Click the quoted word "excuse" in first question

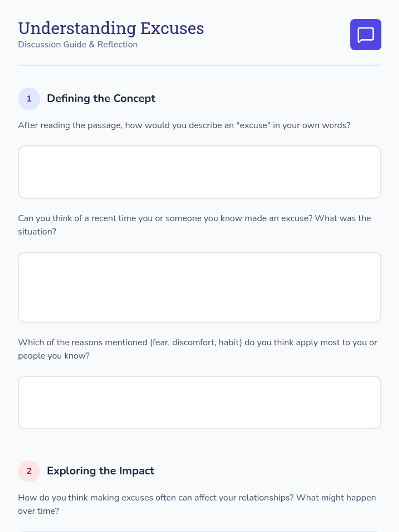pyautogui.click(x=253, y=125)
